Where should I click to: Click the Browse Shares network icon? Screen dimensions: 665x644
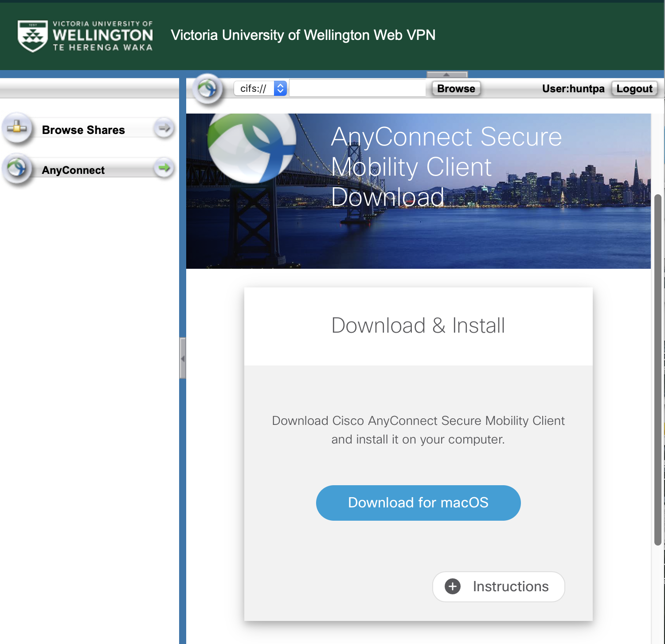point(17,129)
